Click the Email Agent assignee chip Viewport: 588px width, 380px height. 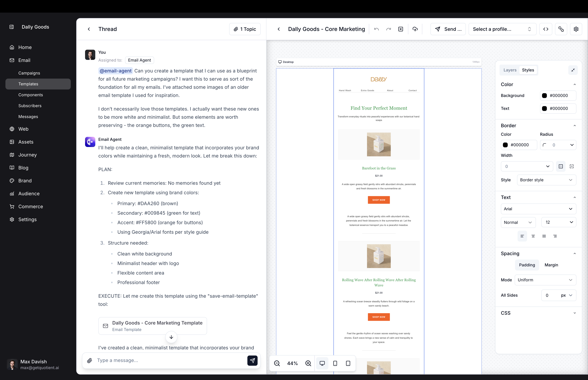139,60
